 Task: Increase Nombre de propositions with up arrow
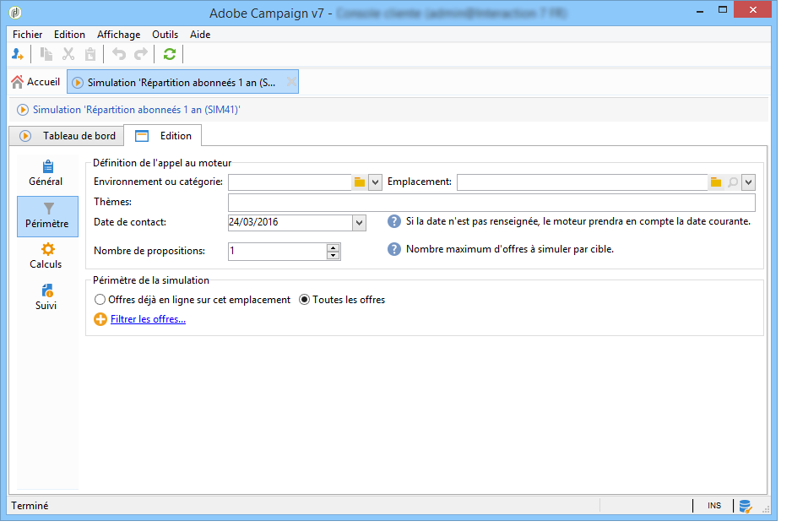tap(333, 247)
